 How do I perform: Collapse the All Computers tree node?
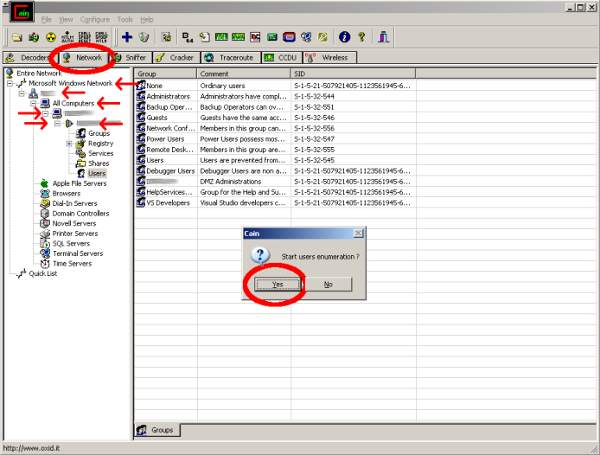[33, 103]
